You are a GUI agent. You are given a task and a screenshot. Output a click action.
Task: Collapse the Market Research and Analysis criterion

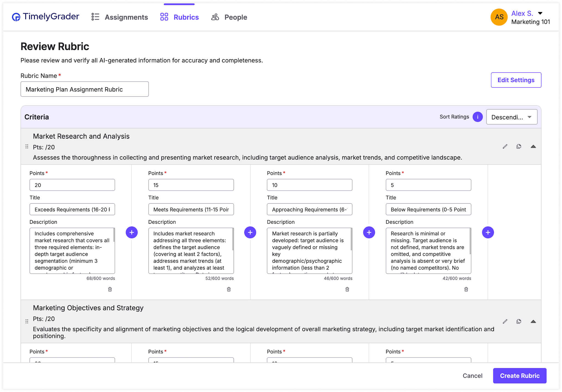(x=533, y=147)
